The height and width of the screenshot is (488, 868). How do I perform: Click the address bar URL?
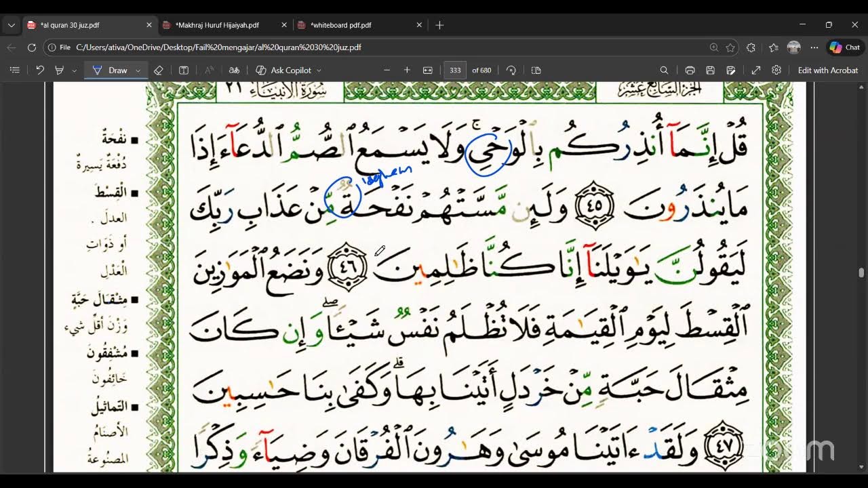(x=218, y=47)
